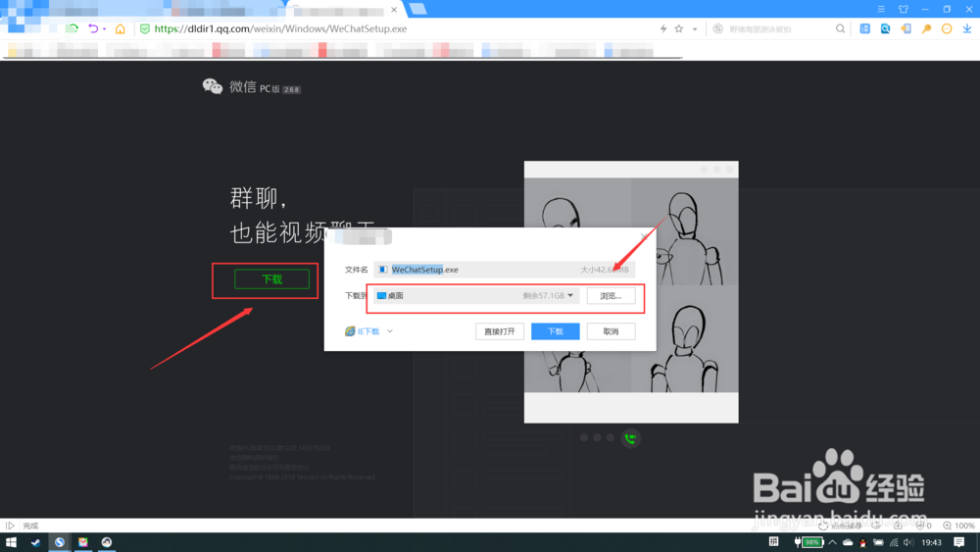The width and height of the screenshot is (980, 552).
Task: Click the 100% zoom control in status bar
Action: tap(959, 526)
